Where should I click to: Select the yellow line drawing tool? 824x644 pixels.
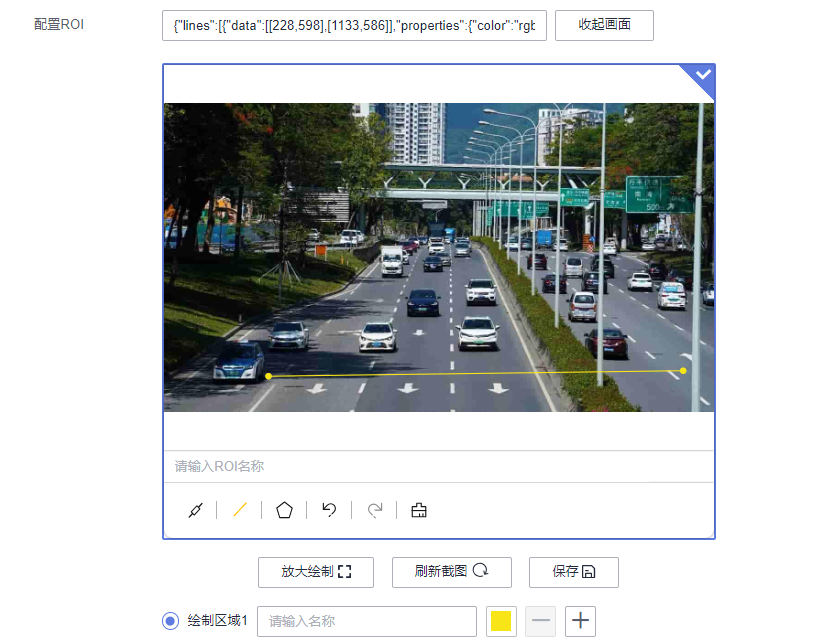pos(240,510)
